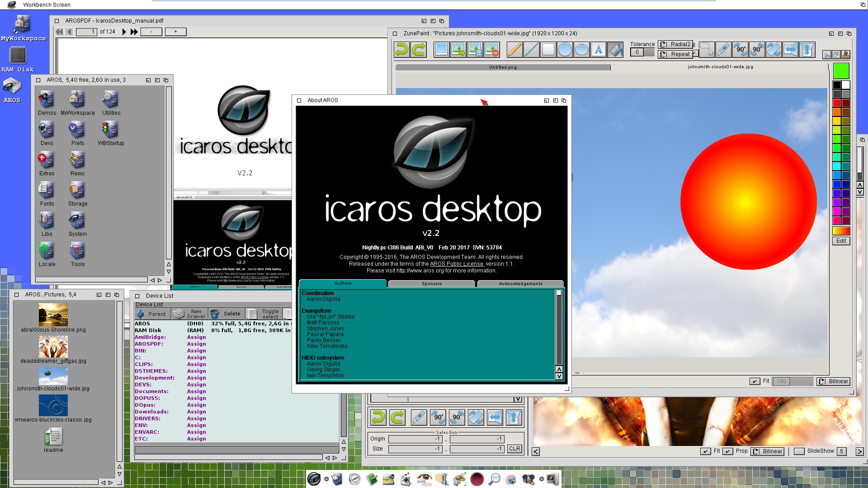Click the Parent button in Device List

[x=152, y=314]
